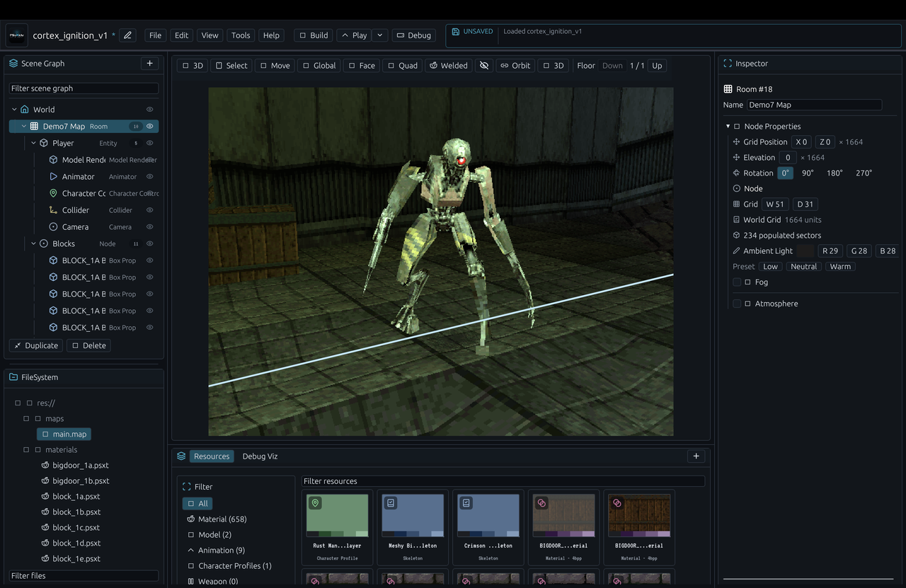Toggle visibility of Camera node
Viewport: 906px width, 588px height.
pos(150,226)
